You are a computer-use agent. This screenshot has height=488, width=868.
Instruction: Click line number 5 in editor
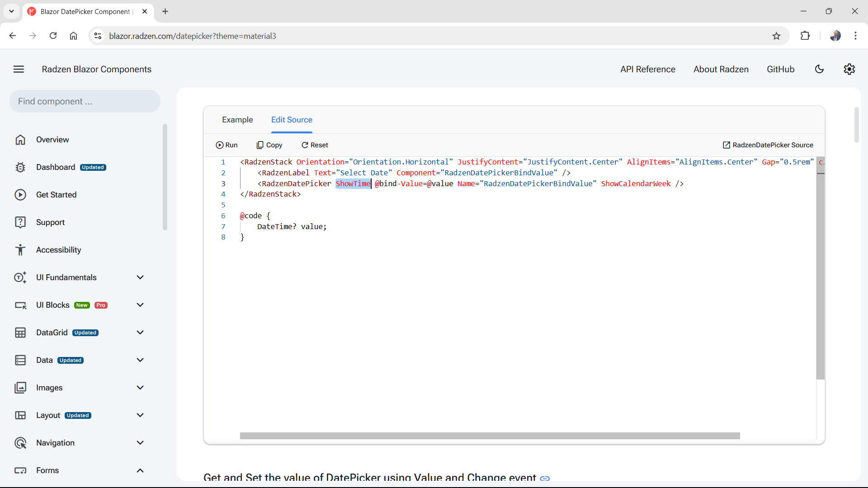click(x=223, y=205)
